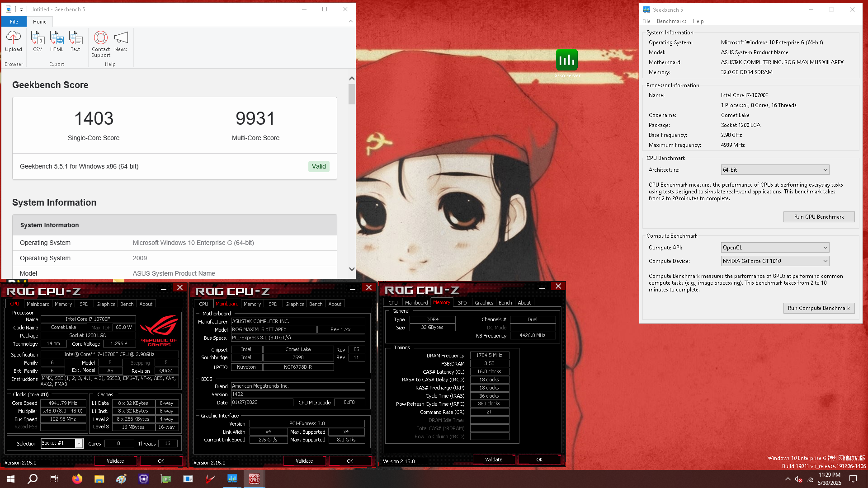Select the Home ribbon tab
The image size is (868, 488).
pos(40,22)
